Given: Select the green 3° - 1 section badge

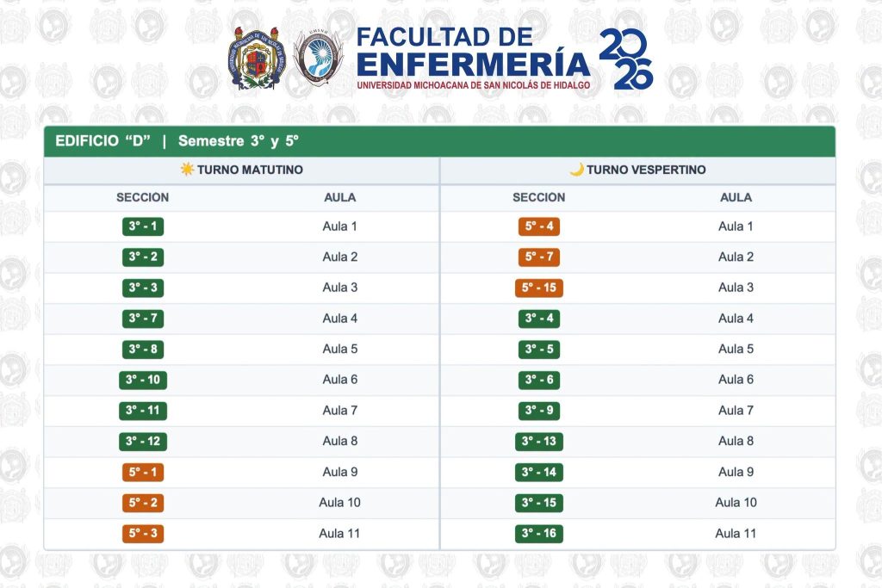Looking at the screenshot, I should click(143, 226).
